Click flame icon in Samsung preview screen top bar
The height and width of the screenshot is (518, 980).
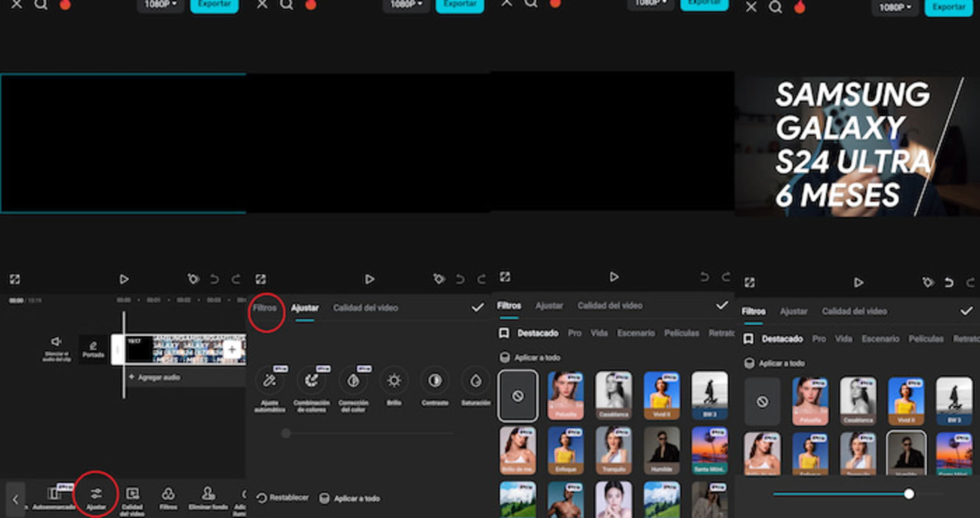[800, 7]
